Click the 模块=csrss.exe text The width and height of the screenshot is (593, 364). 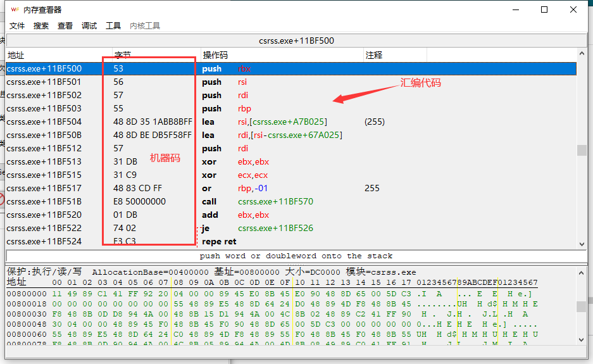(x=381, y=272)
